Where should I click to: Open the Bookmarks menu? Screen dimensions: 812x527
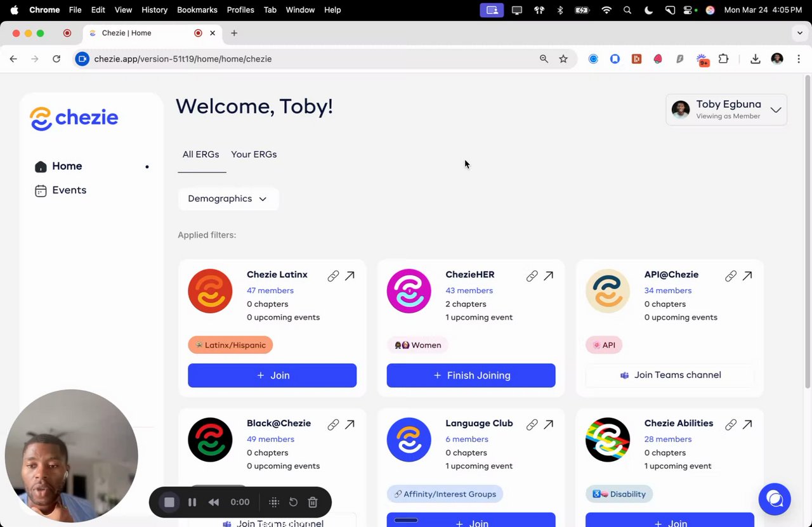(x=197, y=10)
